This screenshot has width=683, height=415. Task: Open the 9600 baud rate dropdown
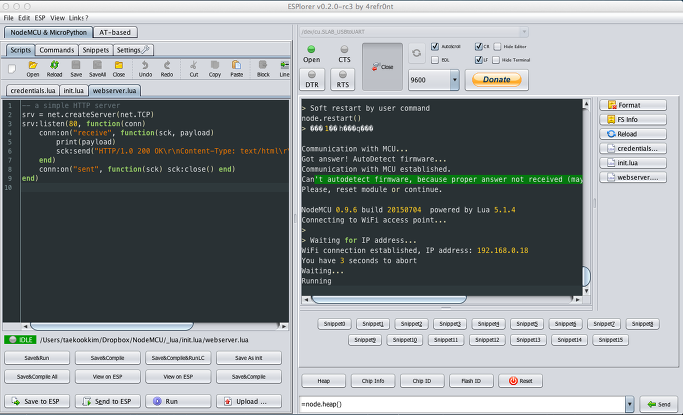tap(455, 80)
